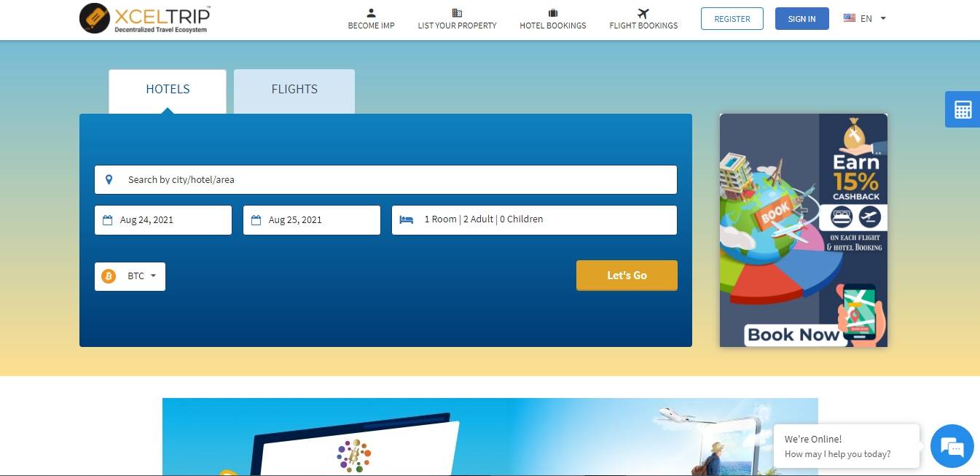Click the Bitcoin currency icon
This screenshot has width=980, height=476.
tap(109, 276)
